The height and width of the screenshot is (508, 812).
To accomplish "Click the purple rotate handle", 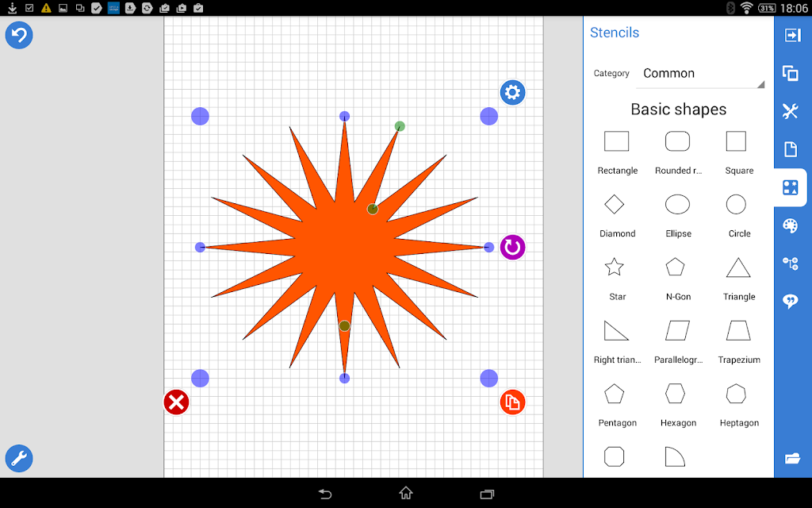I will 513,248.
